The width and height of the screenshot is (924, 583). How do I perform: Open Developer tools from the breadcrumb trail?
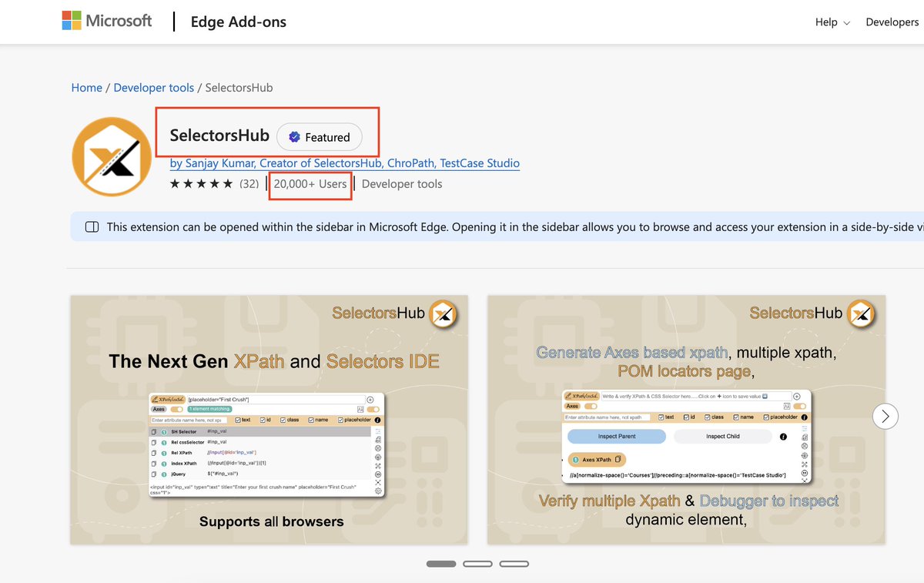coord(154,87)
